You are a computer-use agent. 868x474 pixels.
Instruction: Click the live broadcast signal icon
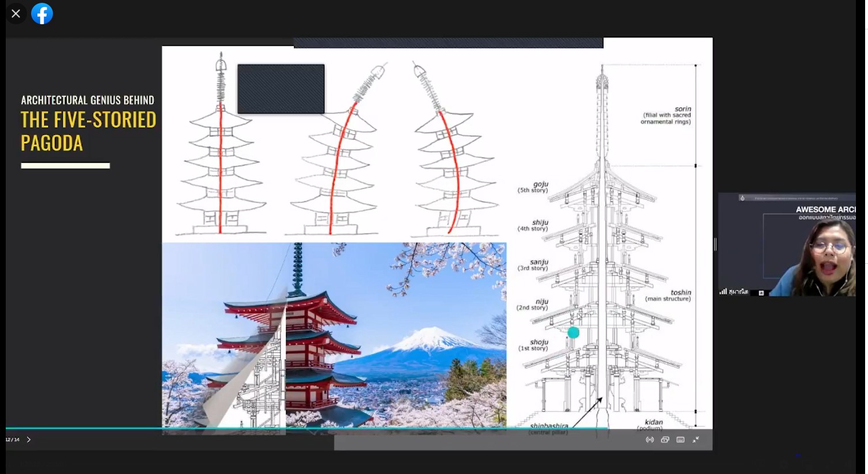(650, 439)
